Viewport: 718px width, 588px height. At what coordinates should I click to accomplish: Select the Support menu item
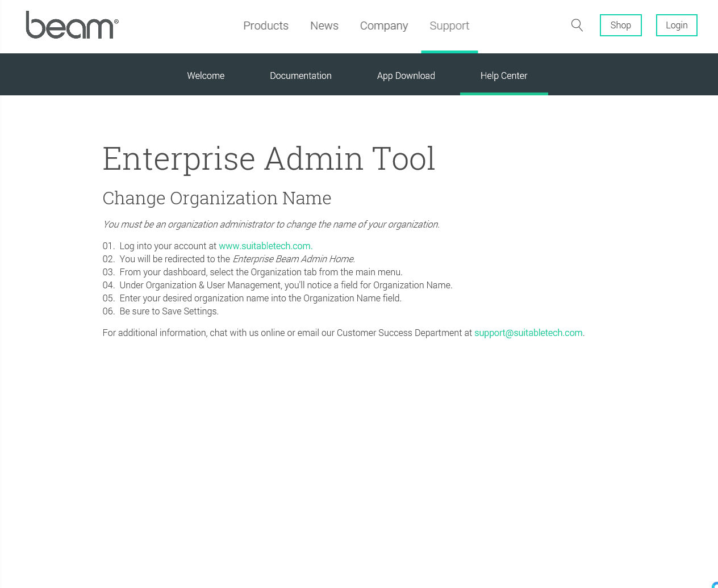(x=449, y=26)
